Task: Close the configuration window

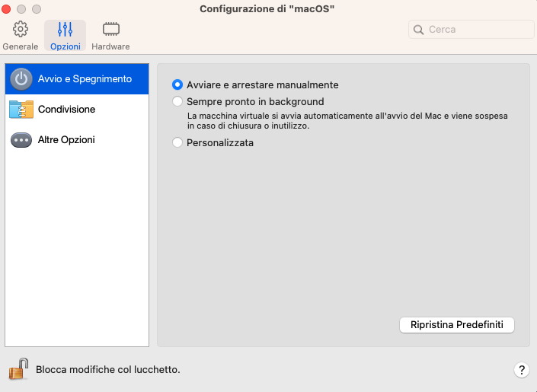Action: point(10,8)
